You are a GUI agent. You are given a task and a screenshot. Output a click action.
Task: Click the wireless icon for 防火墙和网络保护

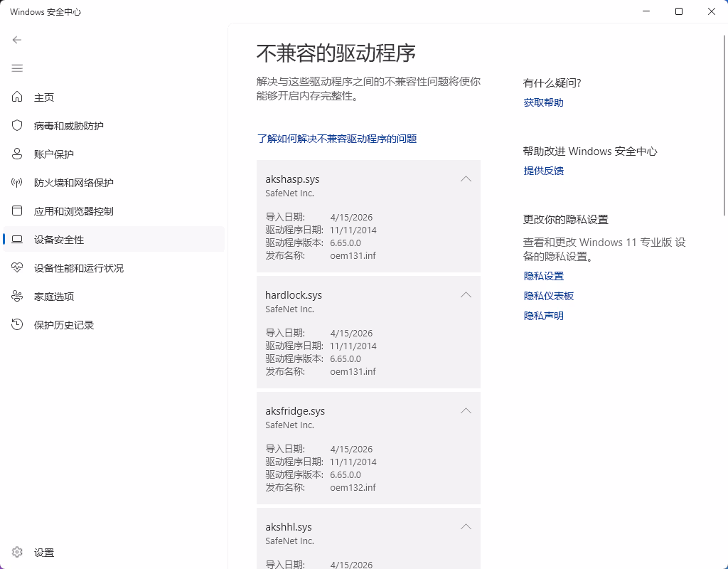[18, 183]
